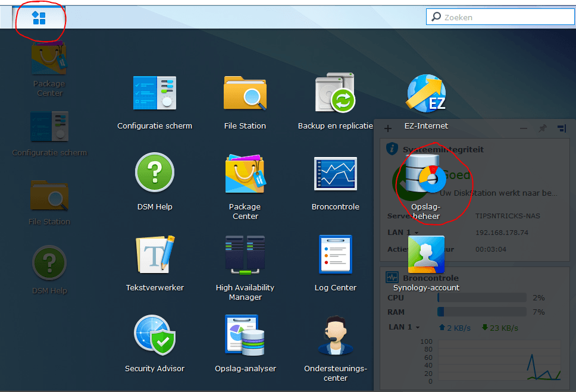Add a widget with the plus button
Viewport: 576px width, 392px height.
click(x=388, y=128)
